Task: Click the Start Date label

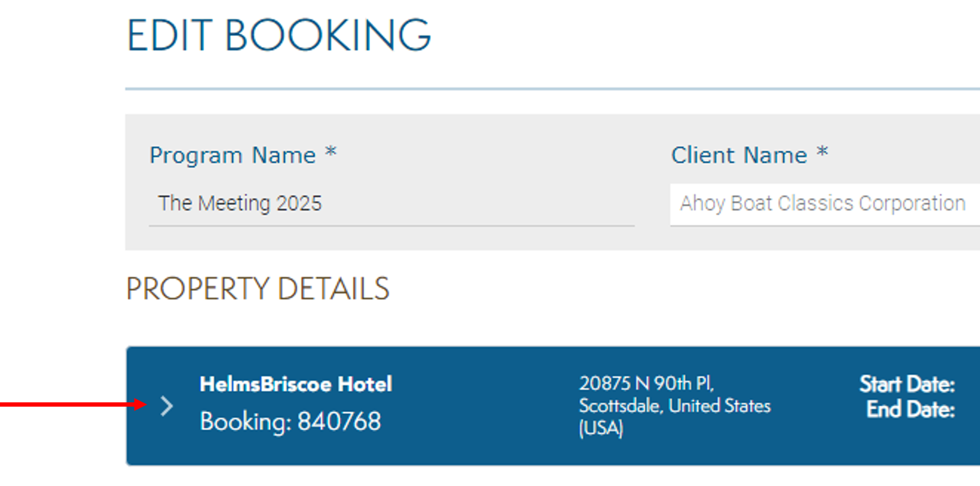Action: (907, 384)
